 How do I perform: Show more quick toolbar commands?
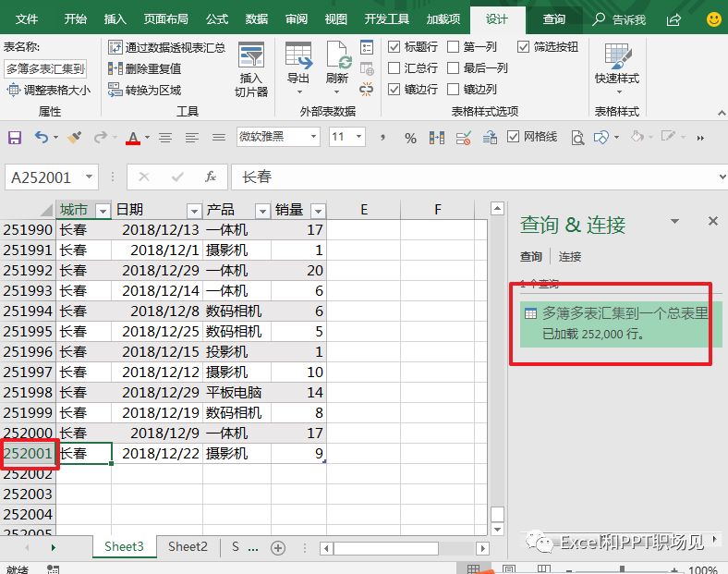point(700,138)
